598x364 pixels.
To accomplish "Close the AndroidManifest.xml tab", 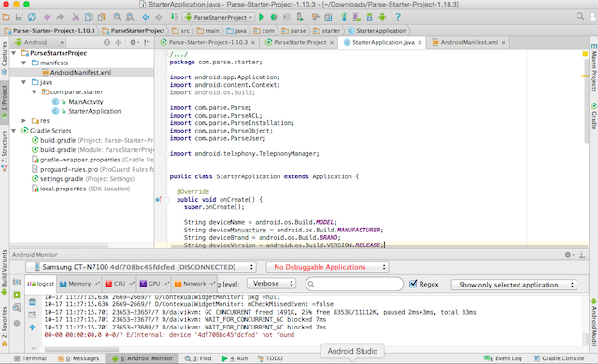I will click(504, 42).
